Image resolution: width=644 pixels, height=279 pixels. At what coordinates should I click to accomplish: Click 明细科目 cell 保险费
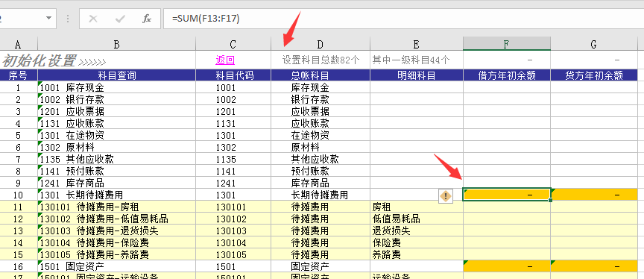tap(417, 242)
